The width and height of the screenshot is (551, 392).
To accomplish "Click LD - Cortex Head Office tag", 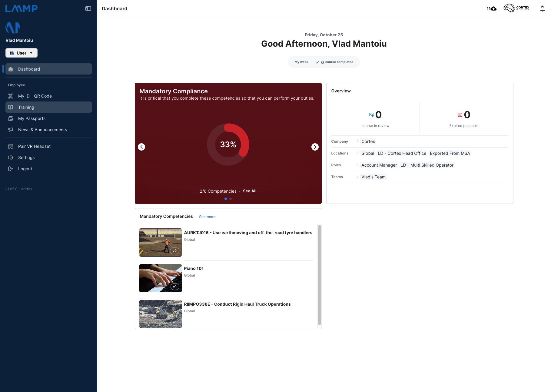I will (402, 153).
